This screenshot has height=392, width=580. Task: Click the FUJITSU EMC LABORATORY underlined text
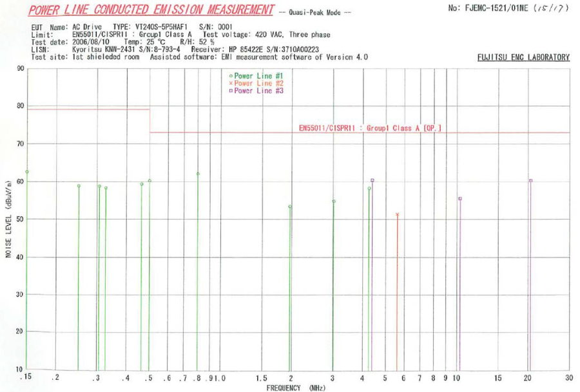pos(523,58)
